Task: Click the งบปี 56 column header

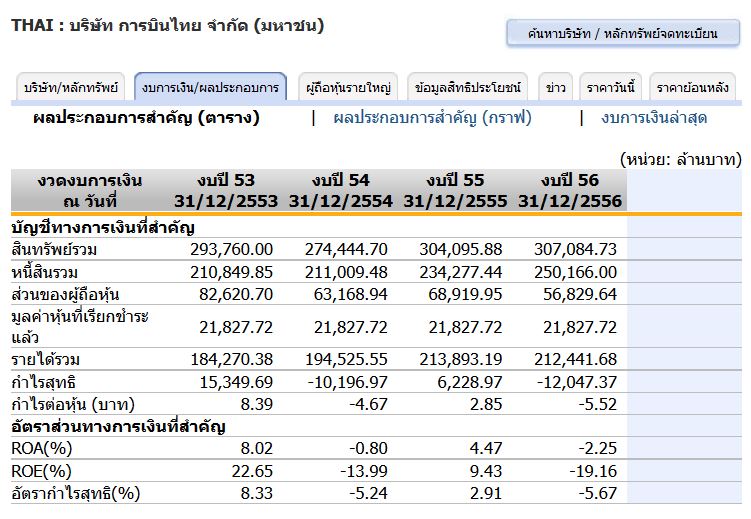Action: coord(570,191)
